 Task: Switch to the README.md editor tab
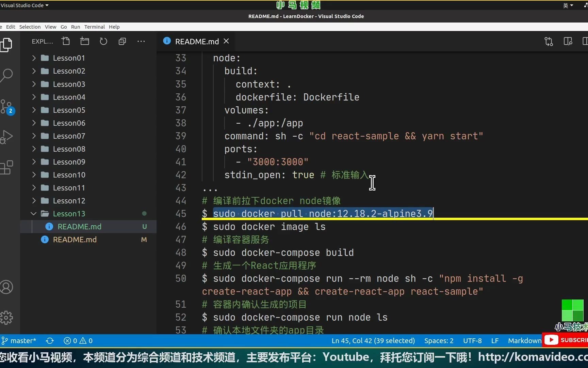(x=196, y=41)
